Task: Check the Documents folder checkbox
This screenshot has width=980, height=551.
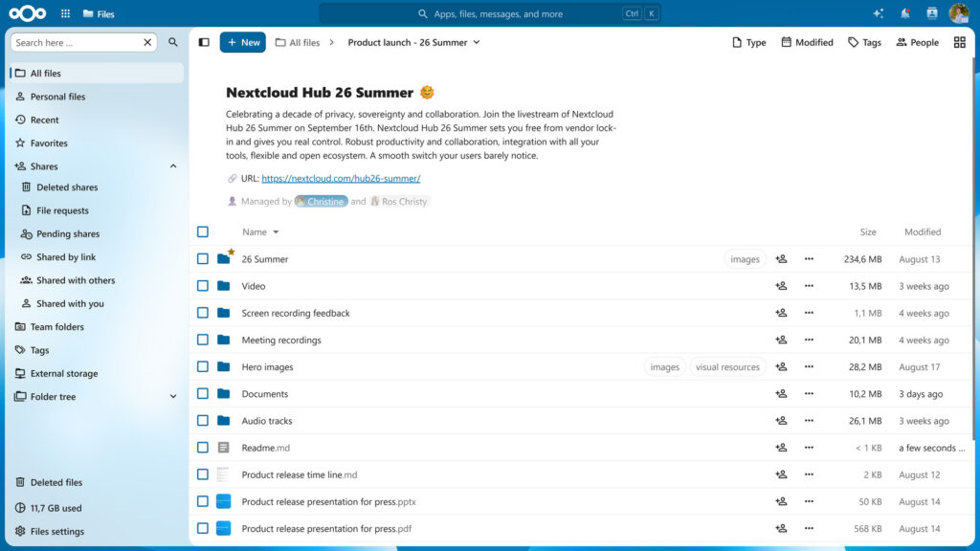Action: 203,393
